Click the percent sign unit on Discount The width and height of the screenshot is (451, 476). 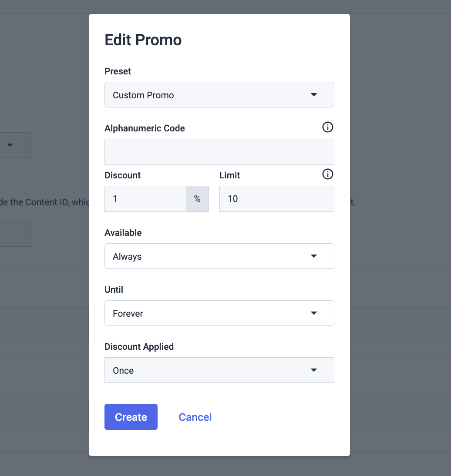[x=197, y=199]
